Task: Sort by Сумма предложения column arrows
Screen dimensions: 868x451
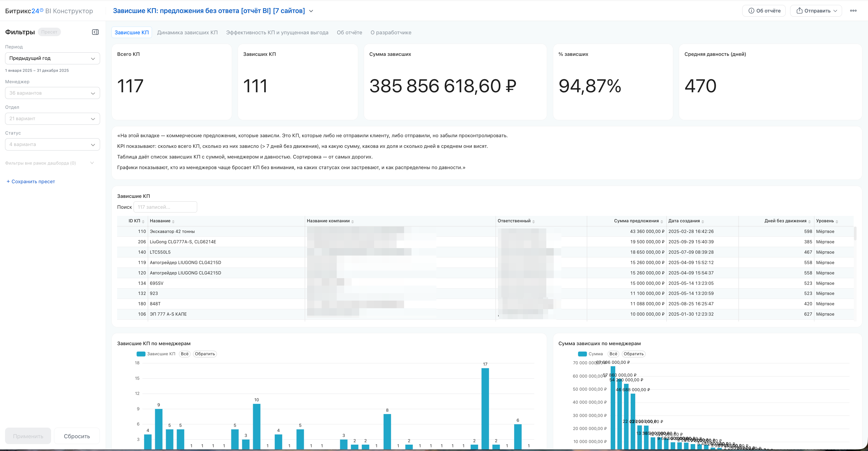Action: 662,221
